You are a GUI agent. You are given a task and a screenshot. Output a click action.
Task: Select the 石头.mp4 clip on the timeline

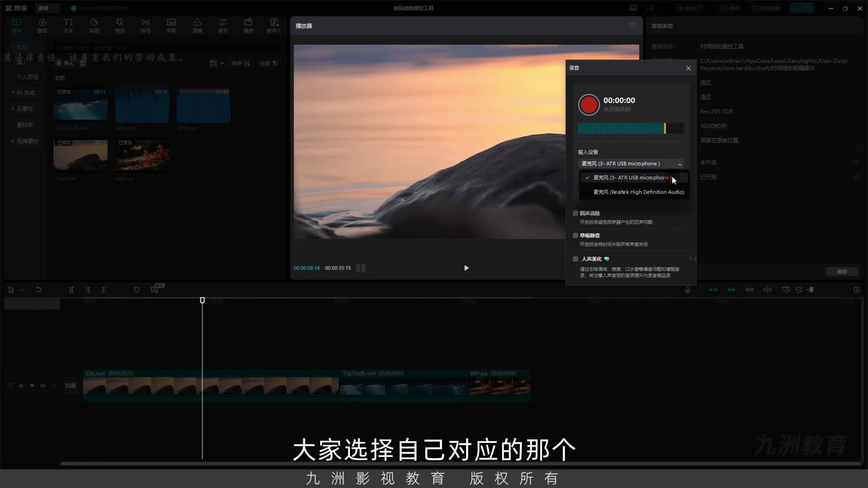(x=211, y=385)
